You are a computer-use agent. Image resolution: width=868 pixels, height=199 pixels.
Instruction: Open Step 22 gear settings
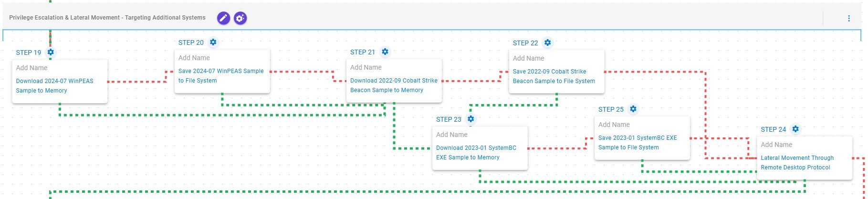[x=548, y=42]
